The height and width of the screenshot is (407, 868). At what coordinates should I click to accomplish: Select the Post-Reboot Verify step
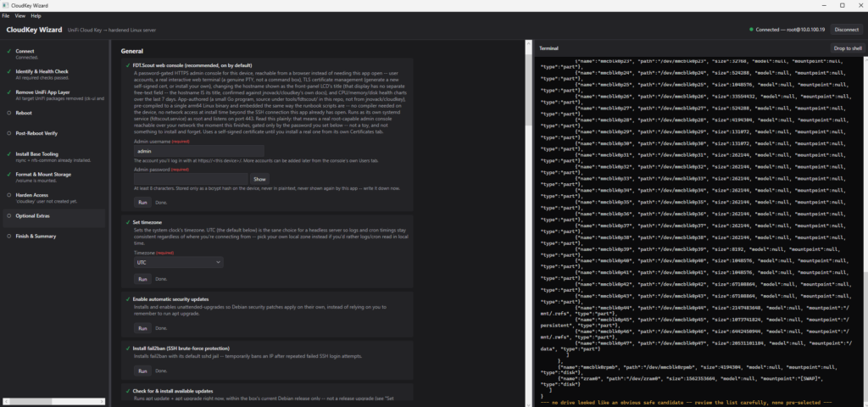point(54,133)
